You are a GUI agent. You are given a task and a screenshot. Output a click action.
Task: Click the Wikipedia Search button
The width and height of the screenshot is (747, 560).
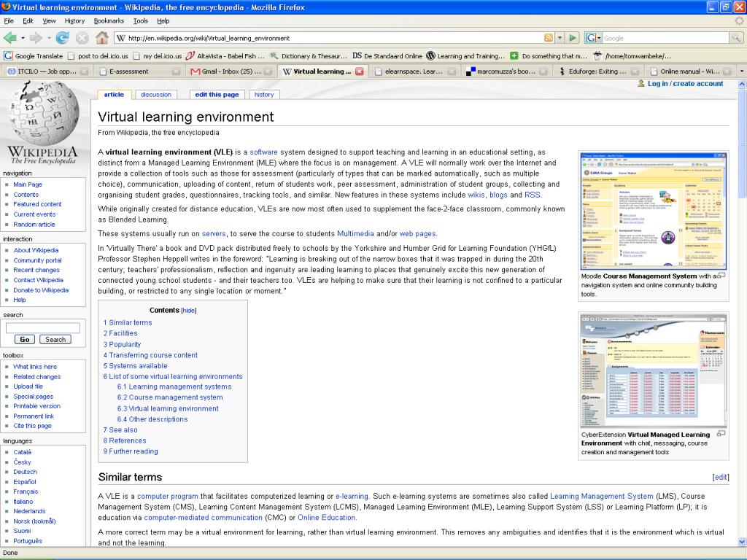tap(55, 340)
